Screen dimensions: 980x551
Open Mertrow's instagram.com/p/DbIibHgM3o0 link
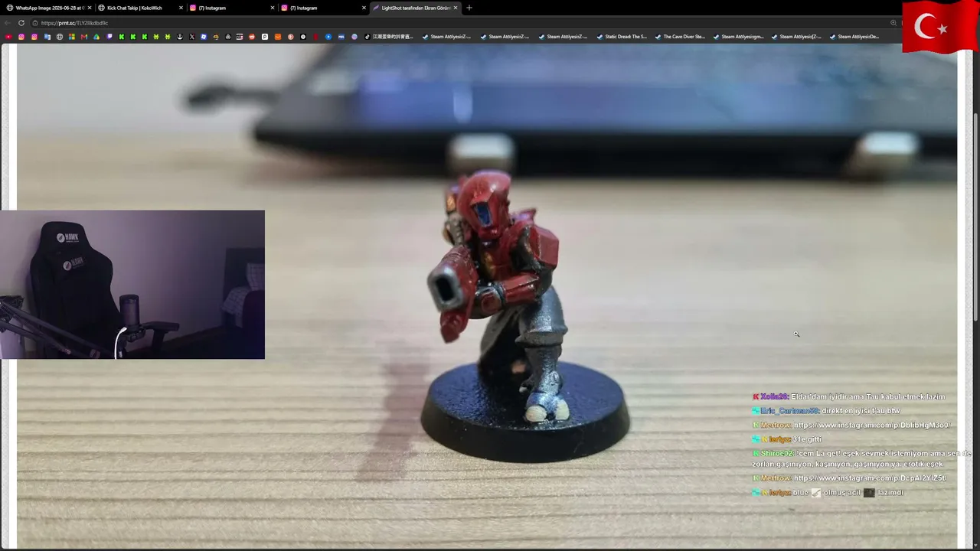873,425
